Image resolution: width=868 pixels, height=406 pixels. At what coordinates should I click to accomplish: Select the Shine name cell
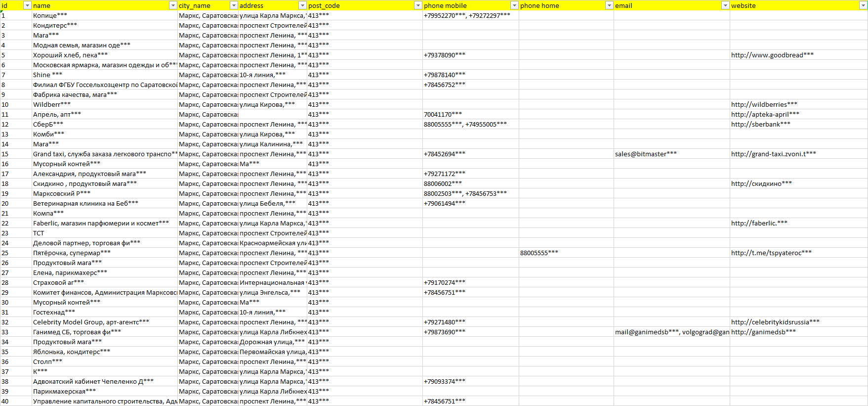pos(47,75)
